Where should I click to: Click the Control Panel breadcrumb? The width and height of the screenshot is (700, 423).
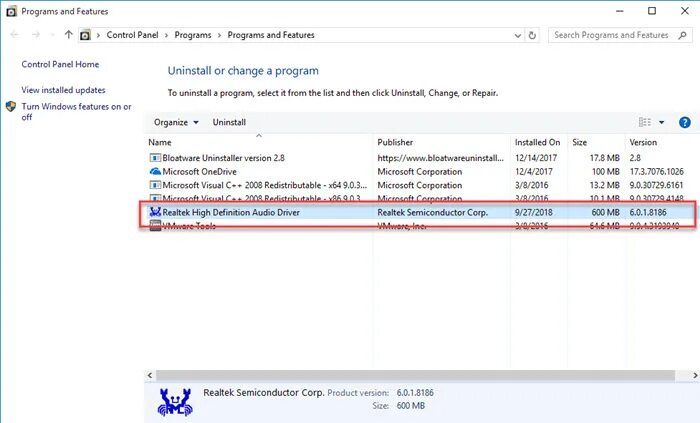[x=132, y=35]
